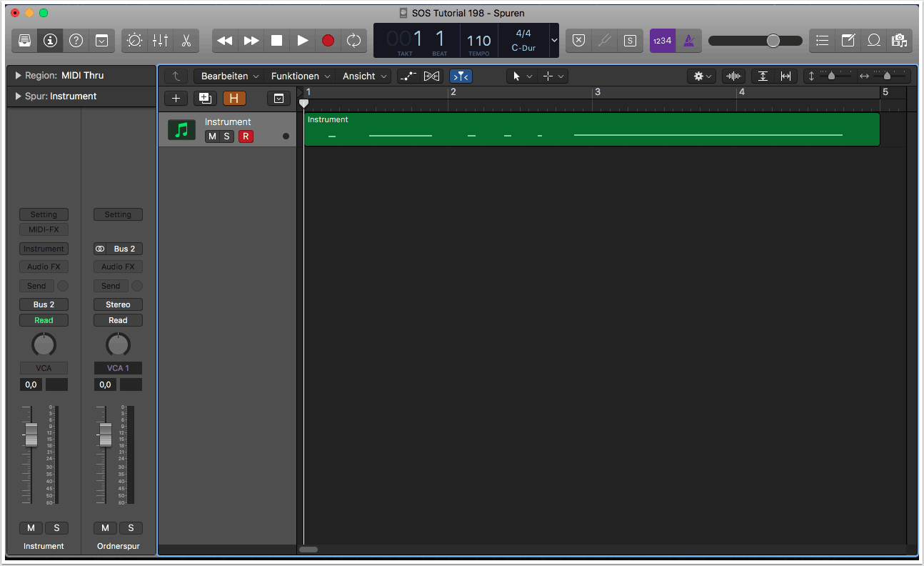Click the metronome icon

688,41
